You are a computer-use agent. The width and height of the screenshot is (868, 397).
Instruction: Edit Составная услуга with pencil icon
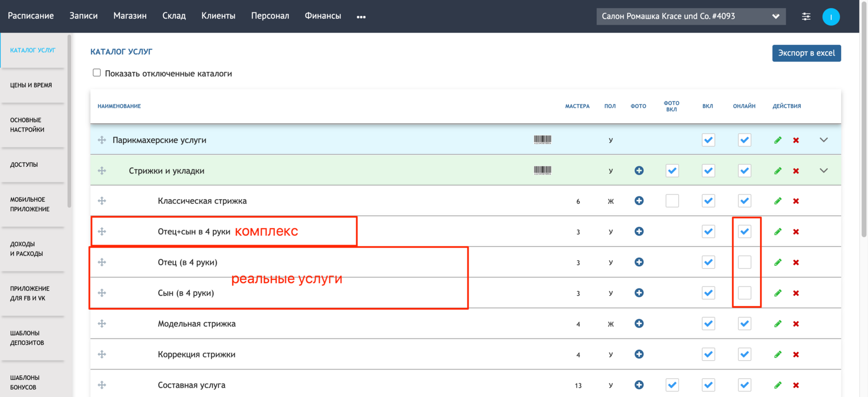(x=778, y=385)
